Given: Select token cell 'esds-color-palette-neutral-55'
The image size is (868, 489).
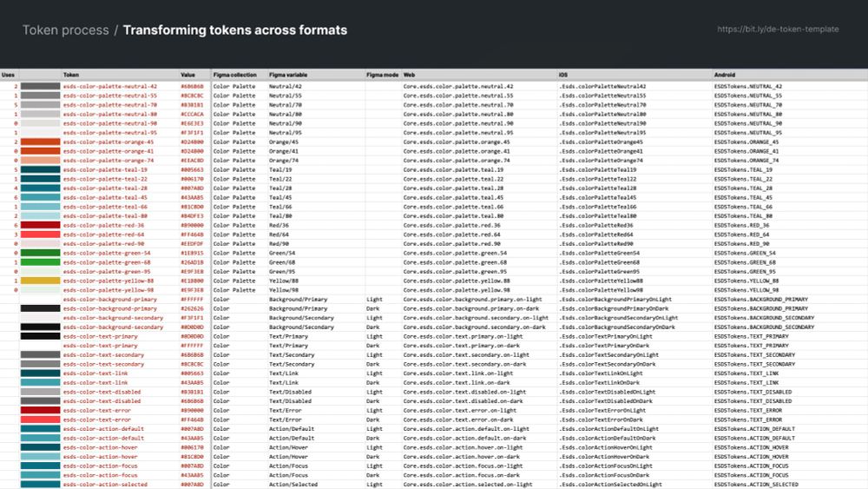Looking at the screenshot, I should [110, 96].
